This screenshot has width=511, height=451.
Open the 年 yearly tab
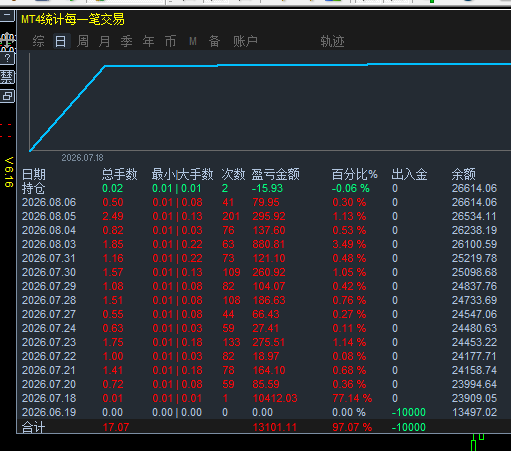[x=149, y=42]
